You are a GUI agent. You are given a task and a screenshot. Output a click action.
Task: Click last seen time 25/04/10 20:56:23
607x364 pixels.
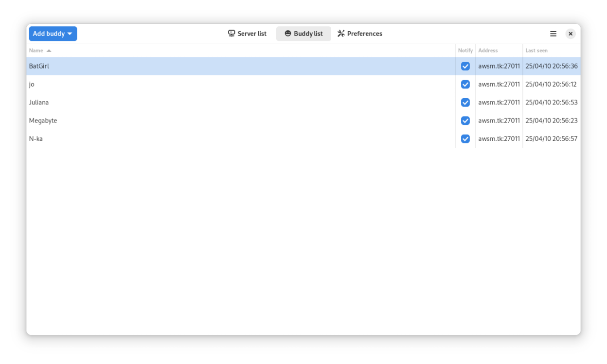552,121
